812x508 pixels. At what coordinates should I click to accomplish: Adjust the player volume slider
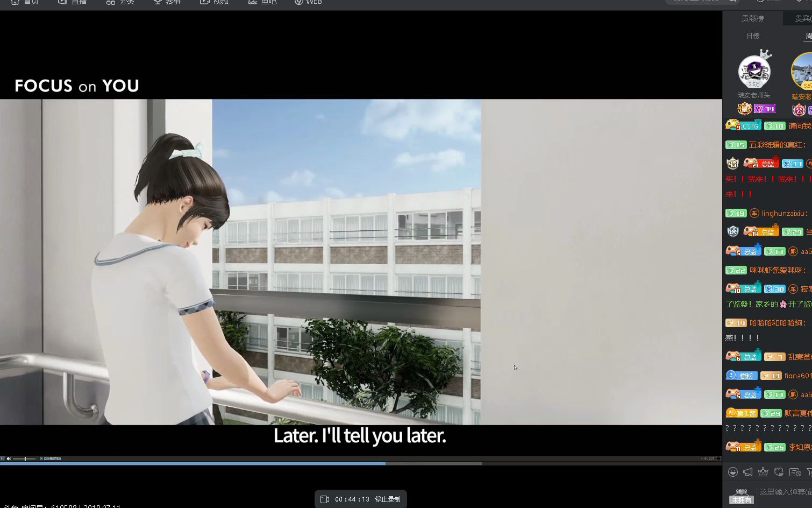(x=24, y=458)
